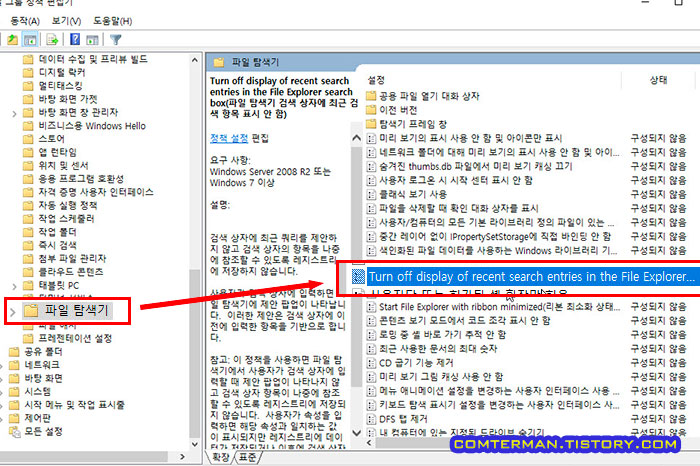Select 비즈니스용 Windows Hello folder
Image resolution: width=700 pixels, height=466 pixels.
pyautogui.click(x=92, y=126)
